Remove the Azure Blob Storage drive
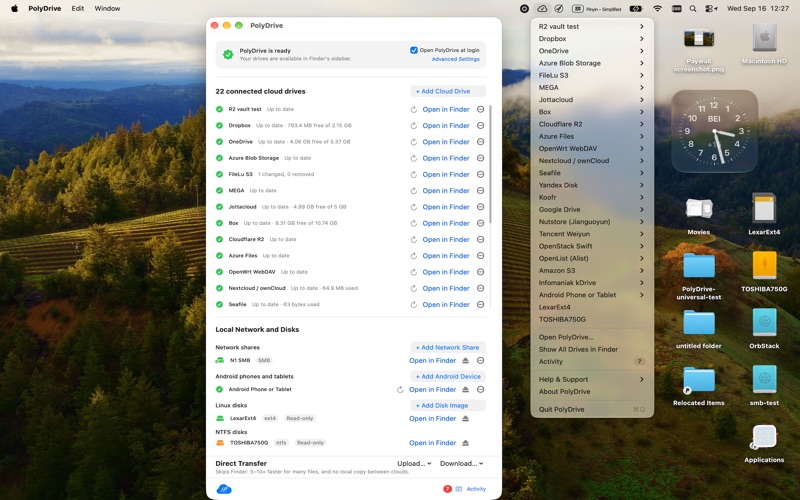The height and width of the screenshot is (500, 800). tap(481, 158)
